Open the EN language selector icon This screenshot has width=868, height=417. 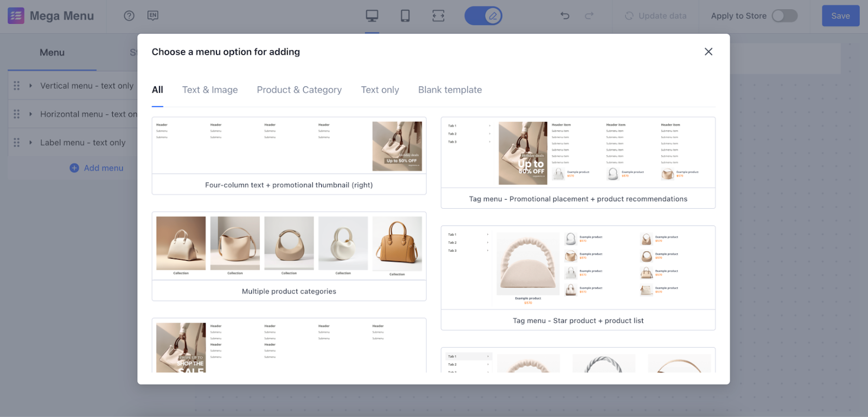tap(153, 16)
